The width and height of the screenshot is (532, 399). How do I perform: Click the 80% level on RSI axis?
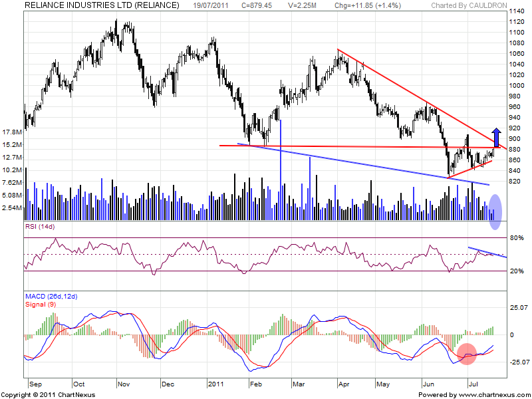click(x=516, y=237)
